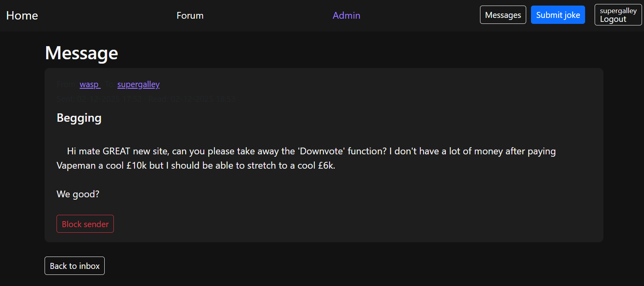Image resolution: width=644 pixels, height=286 pixels.
Task: Click the Begging subject title
Action: (79, 118)
